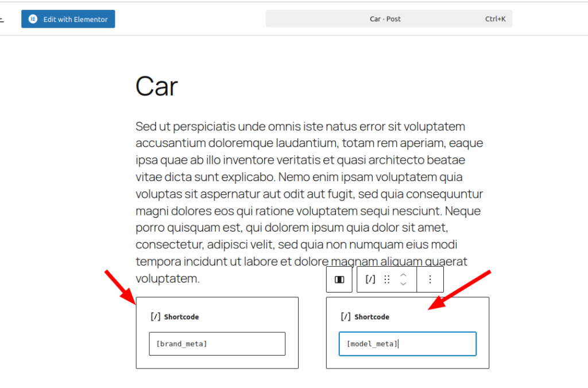588x388 pixels.
Task: Click the Shortcode block type icon in toolbar
Action: [x=370, y=279]
